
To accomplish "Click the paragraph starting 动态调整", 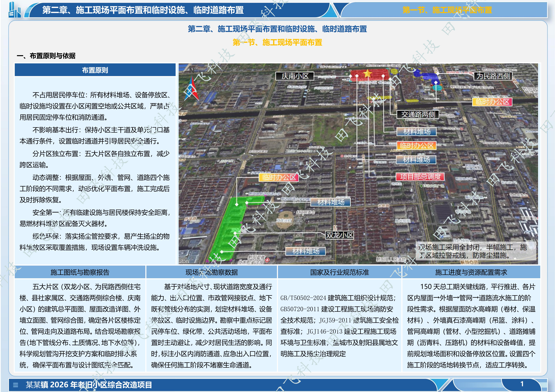I will click(x=95, y=189).
